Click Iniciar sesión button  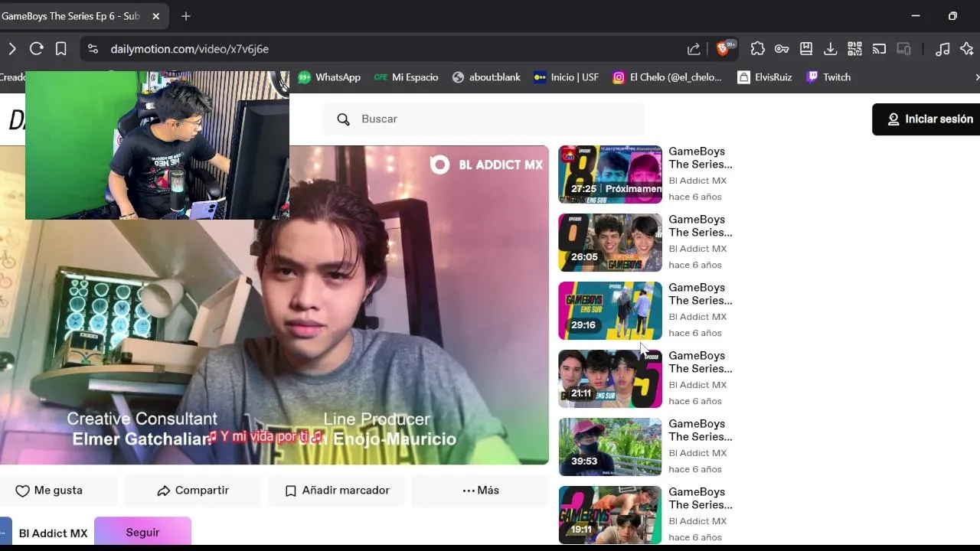coord(929,119)
